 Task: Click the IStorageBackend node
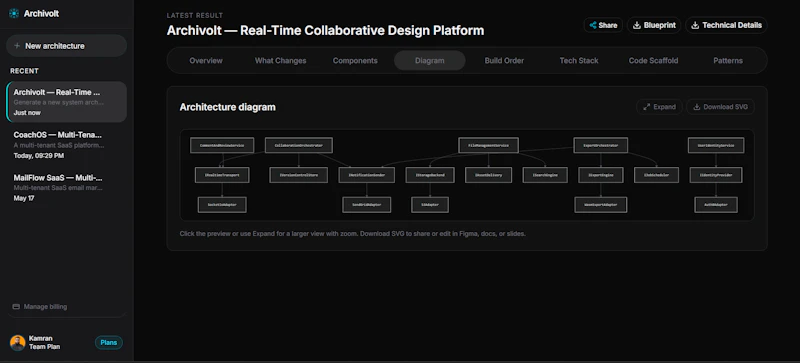point(430,175)
